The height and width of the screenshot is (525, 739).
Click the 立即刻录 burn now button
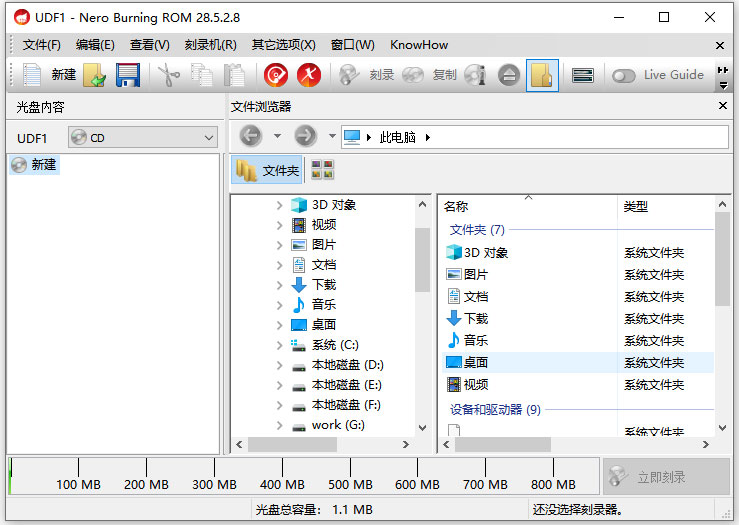coord(665,476)
